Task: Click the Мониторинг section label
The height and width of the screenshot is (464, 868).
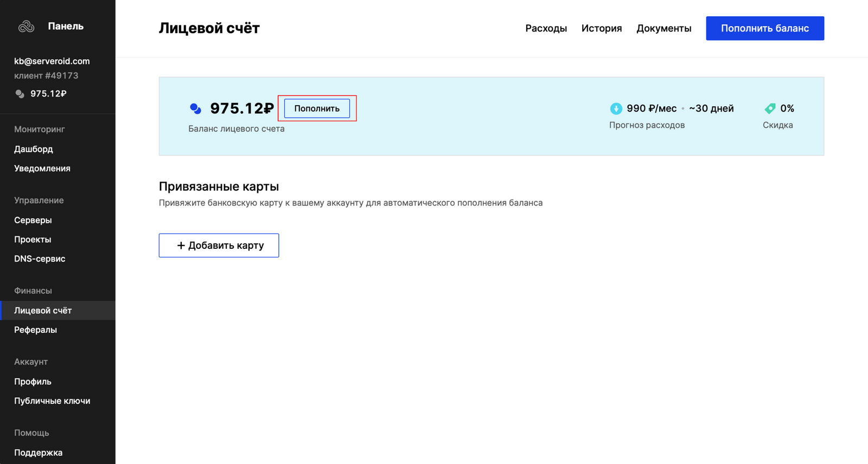Action: click(x=40, y=130)
